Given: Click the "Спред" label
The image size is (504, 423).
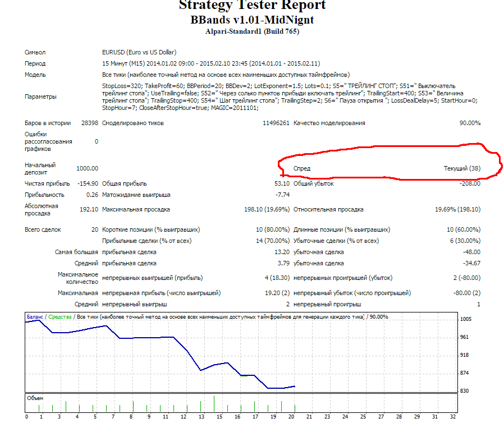Looking at the screenshot, I should [302, 169].
